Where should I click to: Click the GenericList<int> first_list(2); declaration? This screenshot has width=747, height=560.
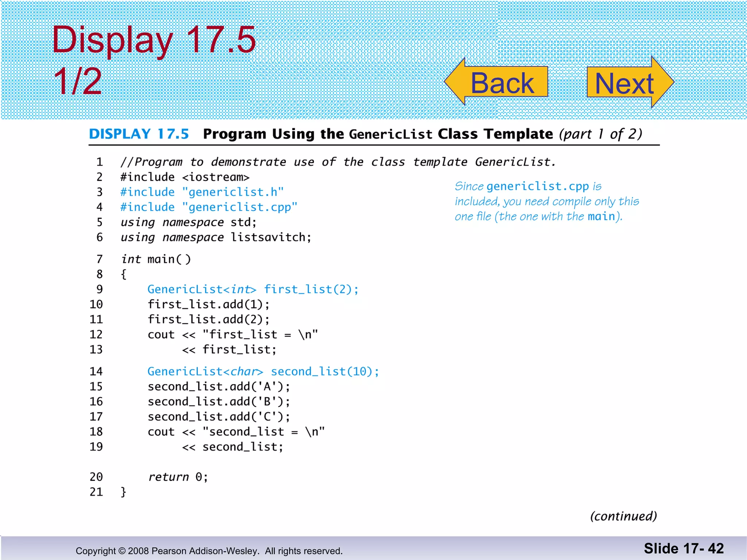pos(253,289)
